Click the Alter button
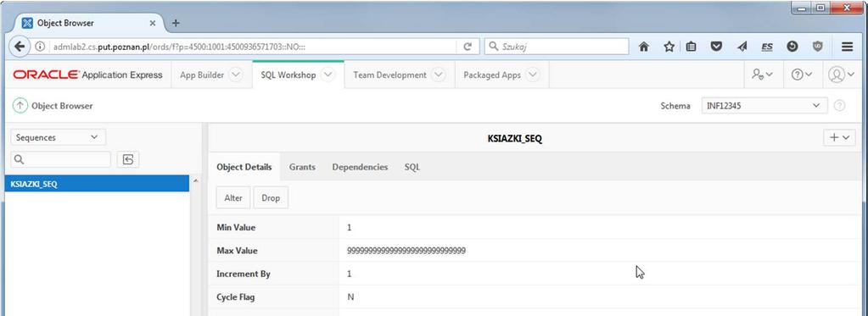This screenshot has height=316, width=868. coord(233,197)
